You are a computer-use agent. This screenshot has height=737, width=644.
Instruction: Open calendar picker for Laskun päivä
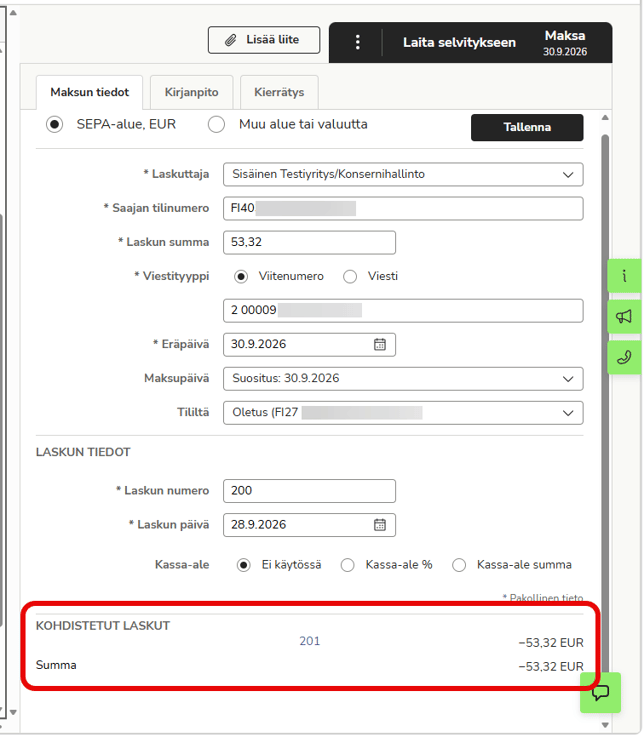click(380, 525)
